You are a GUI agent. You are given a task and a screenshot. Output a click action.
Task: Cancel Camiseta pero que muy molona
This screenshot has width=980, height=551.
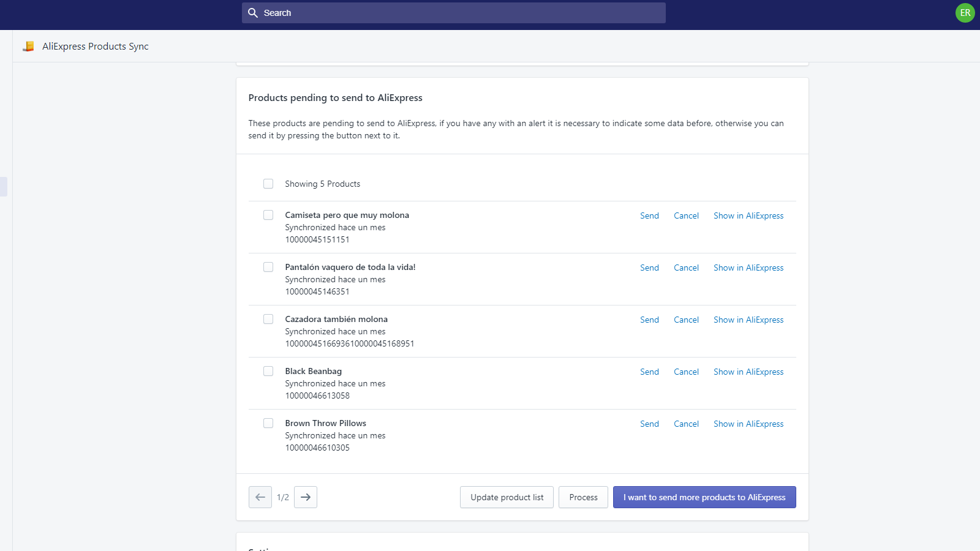tap(686, 216)
